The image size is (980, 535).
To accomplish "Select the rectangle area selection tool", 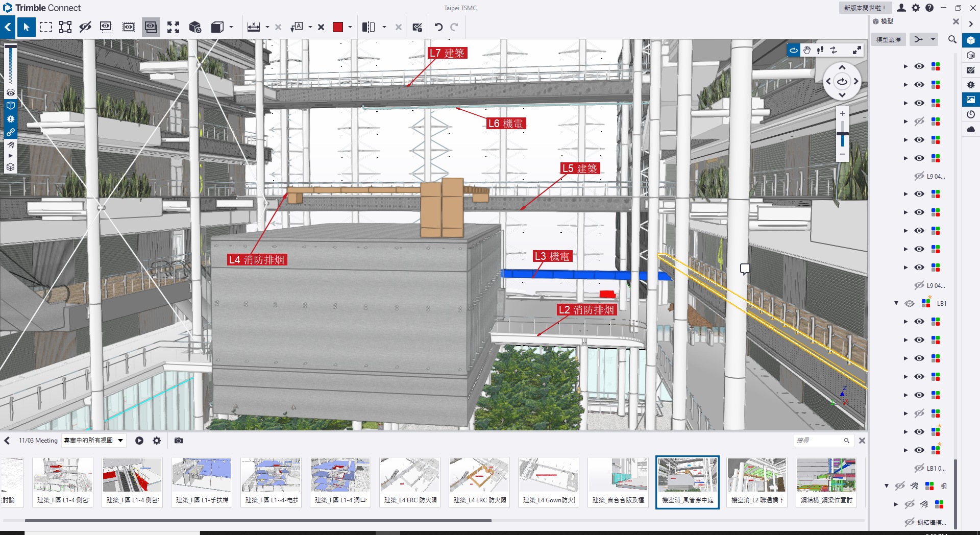I will point(46,27).
